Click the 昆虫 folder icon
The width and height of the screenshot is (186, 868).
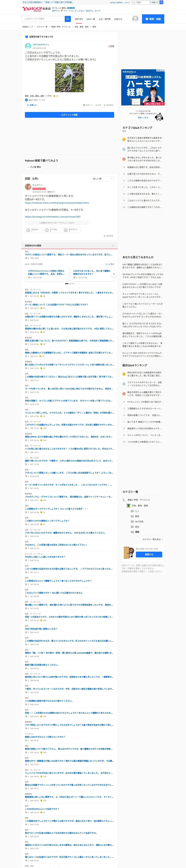(132, 527)
